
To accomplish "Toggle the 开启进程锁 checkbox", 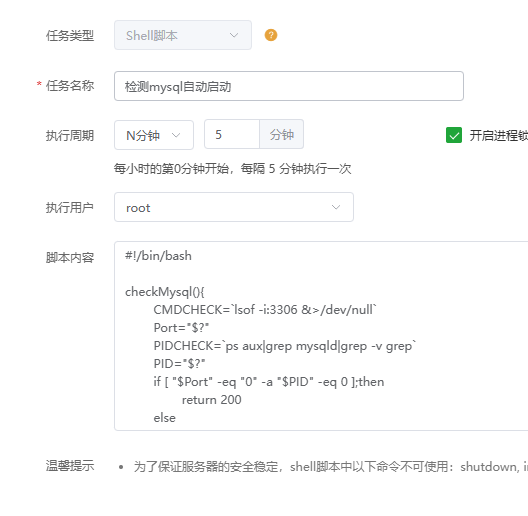I will [x=454, y=135].
